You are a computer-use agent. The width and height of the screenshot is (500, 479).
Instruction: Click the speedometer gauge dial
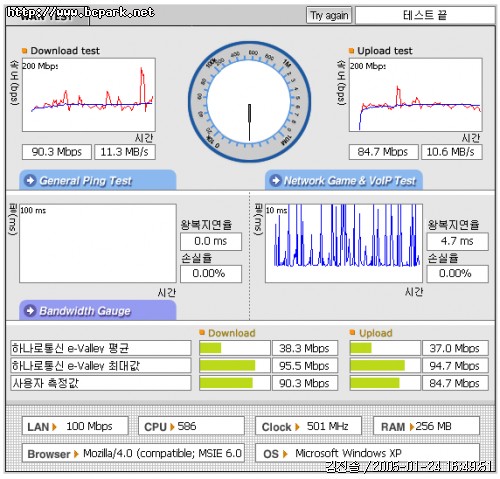249,101
